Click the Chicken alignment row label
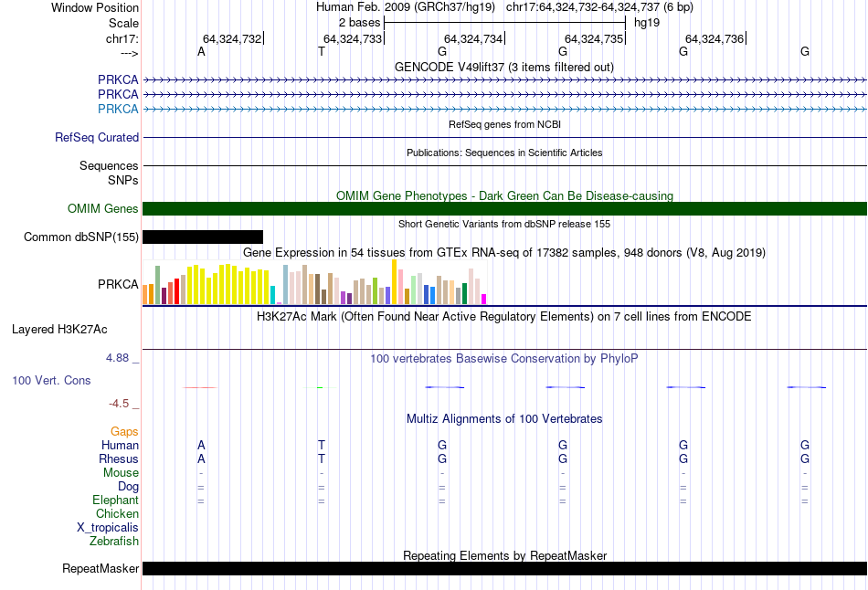The image size is (868, 590). [117, 513]
